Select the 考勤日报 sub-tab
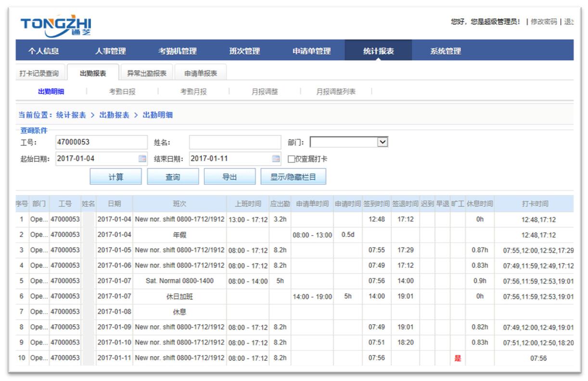 pyautogui.click(x=122, y=92)
